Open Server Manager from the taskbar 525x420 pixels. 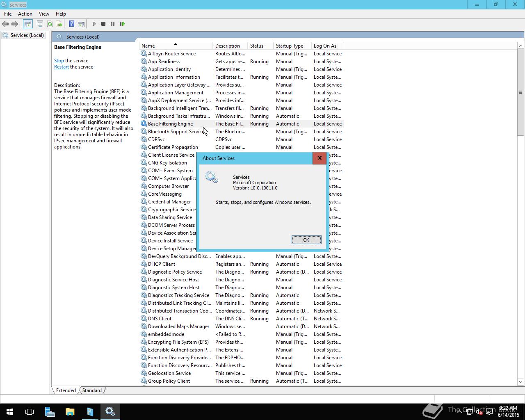(x=50, y=411)
